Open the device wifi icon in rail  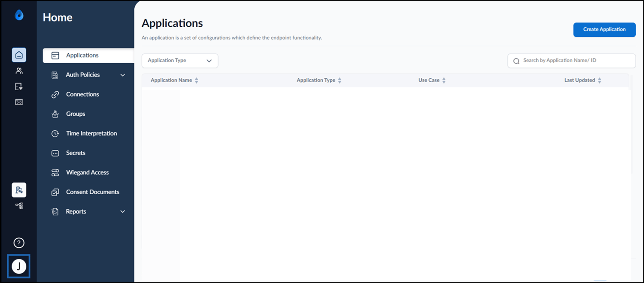(19, 86)
